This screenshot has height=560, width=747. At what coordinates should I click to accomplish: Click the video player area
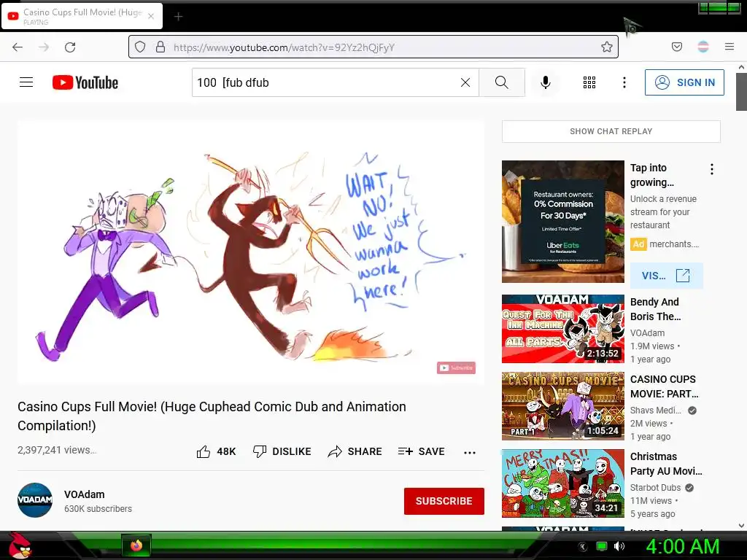[x=251, y=252]
